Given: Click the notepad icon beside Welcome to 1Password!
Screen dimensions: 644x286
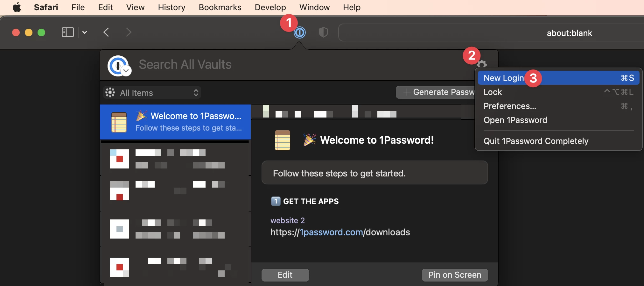Looking at the screenshot, I should pyautogui.click(x=283, y=140).
